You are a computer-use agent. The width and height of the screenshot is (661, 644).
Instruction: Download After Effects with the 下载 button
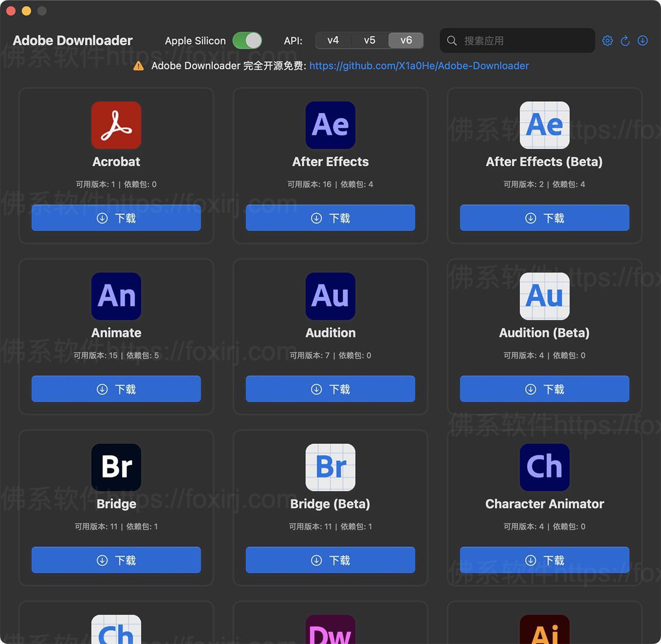click(x=330, y=218)
